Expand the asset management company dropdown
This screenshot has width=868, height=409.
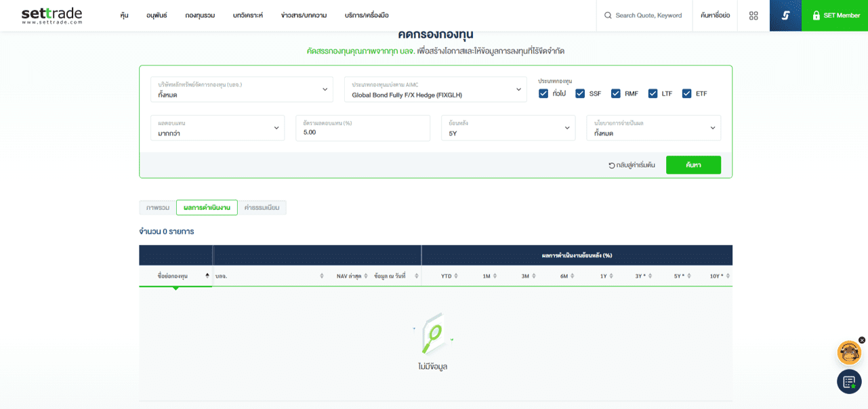pyautogui.click(x=242, y=89)
